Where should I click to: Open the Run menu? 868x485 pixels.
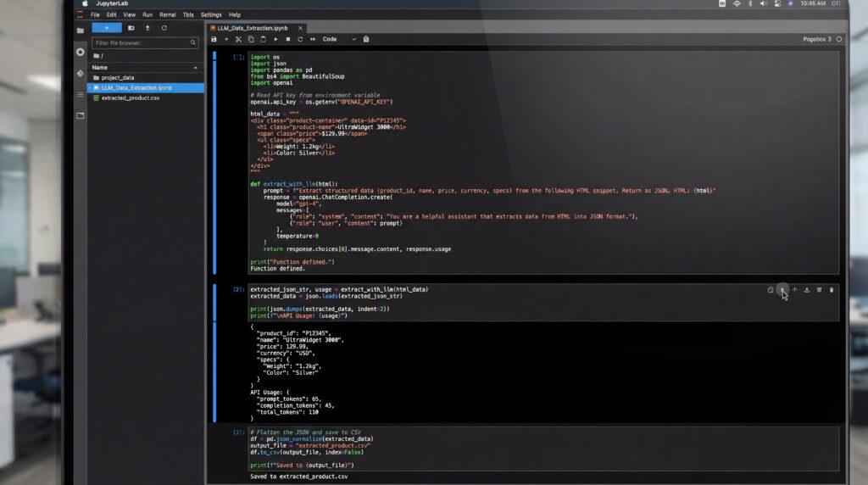(147, 15)
